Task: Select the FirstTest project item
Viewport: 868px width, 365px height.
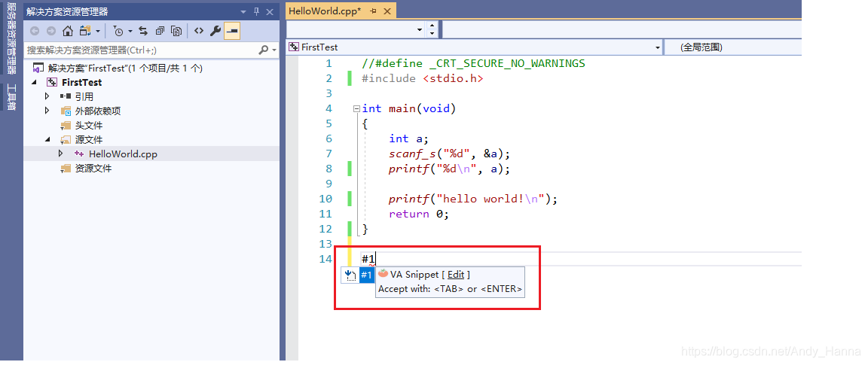Action: click(82, 82)
